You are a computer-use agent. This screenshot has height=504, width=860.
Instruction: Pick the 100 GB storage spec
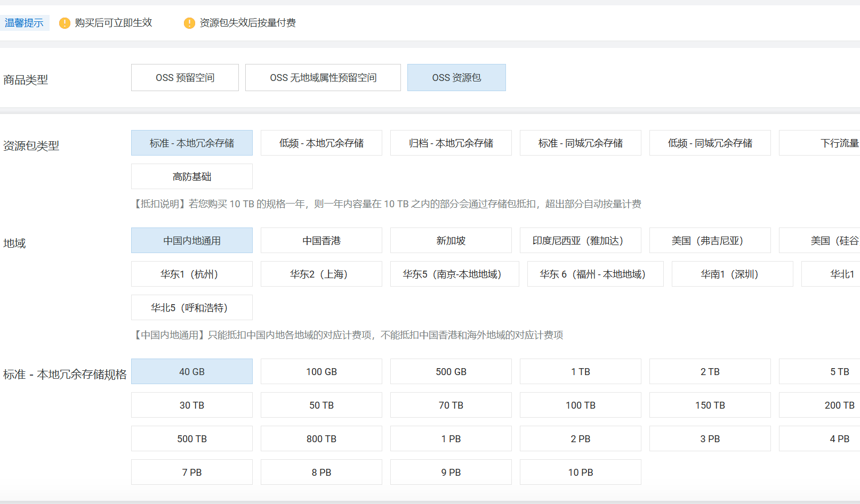[x=322, y=371]
